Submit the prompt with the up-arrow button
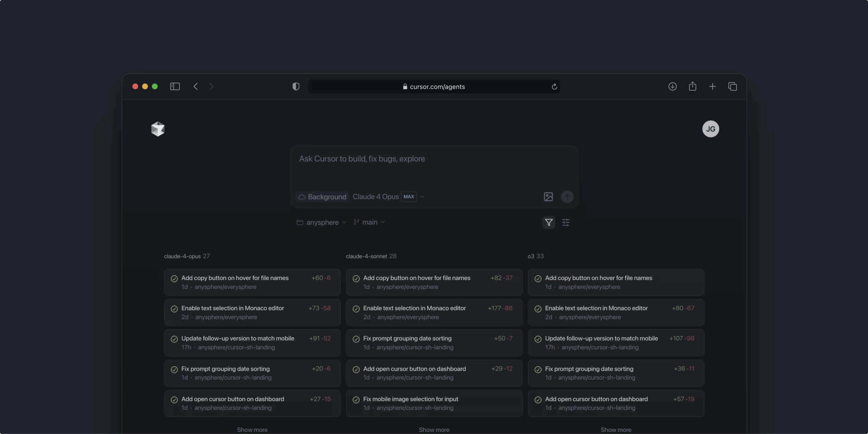Viewport: 868px width, 434px height. 567,197
